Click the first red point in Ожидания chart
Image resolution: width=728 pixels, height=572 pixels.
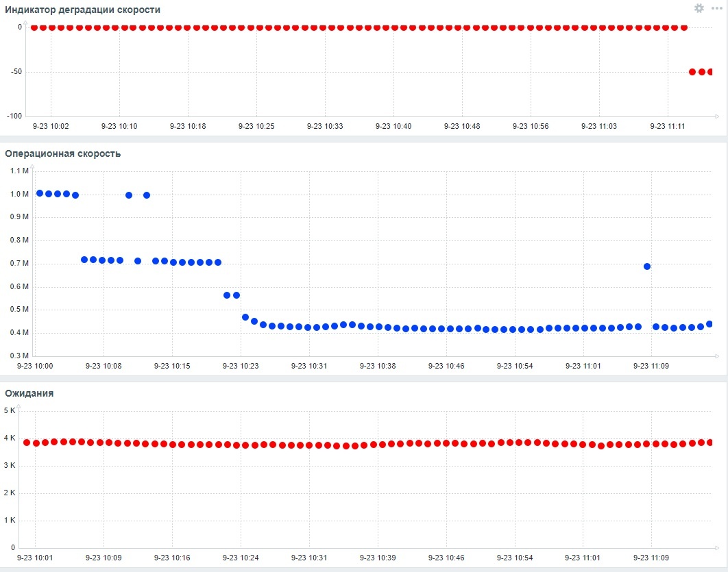coord(26,442)
